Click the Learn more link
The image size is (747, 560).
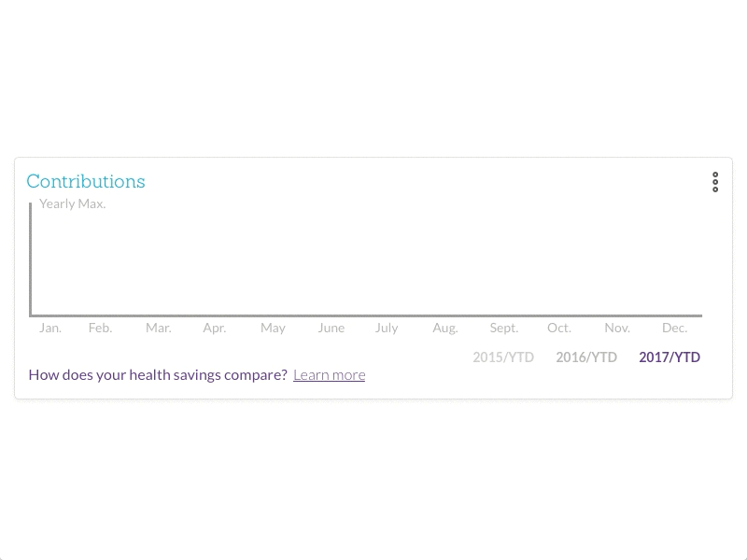pyautogui.click(x=329, y=375)
